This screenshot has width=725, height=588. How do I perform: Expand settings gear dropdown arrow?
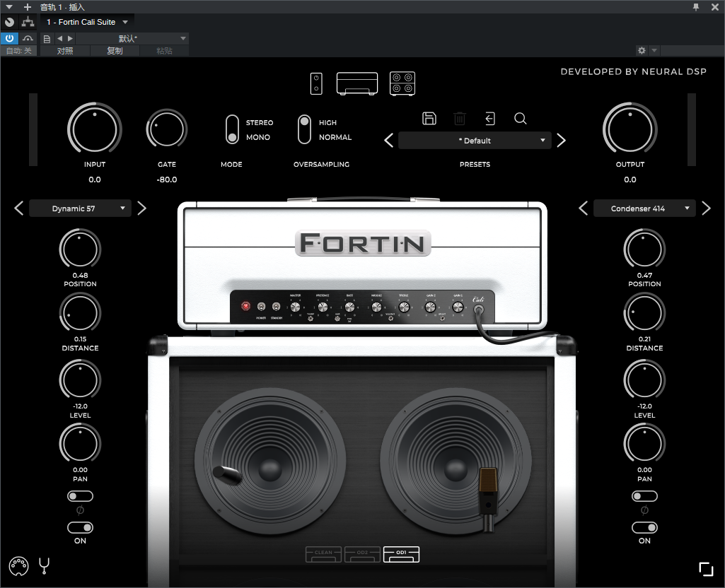pyautogui.click(x=654, y=50)
